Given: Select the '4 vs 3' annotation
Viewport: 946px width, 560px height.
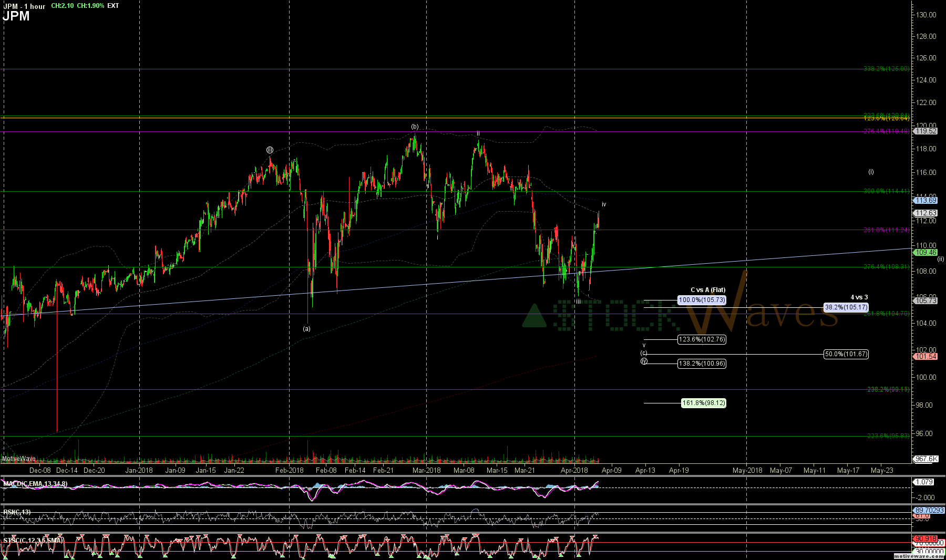Looking at the screenshot, I should tap(859, 297).
